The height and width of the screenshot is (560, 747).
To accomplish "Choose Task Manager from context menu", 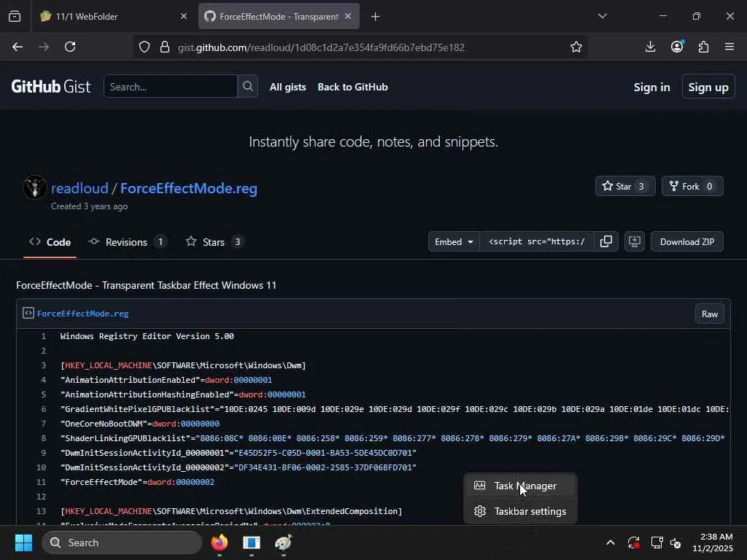I will point(520,486).
